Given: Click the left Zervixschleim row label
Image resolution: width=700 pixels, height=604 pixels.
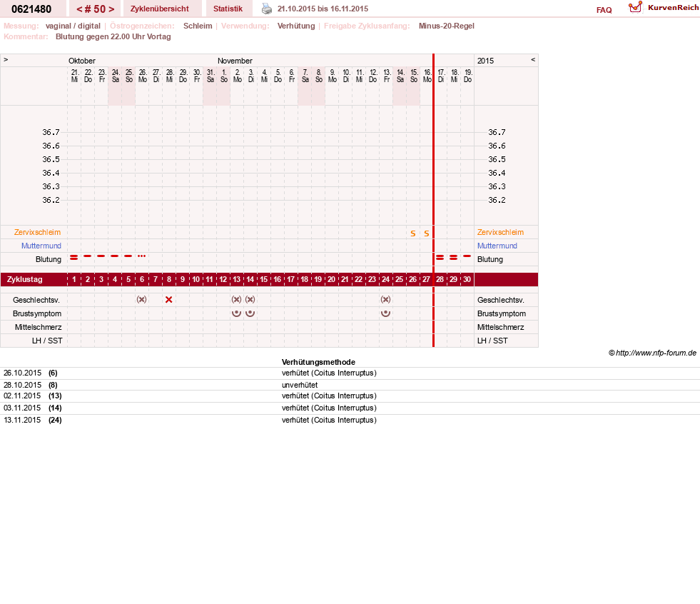Looking at the screenshot, I should (x=38, y=232).
